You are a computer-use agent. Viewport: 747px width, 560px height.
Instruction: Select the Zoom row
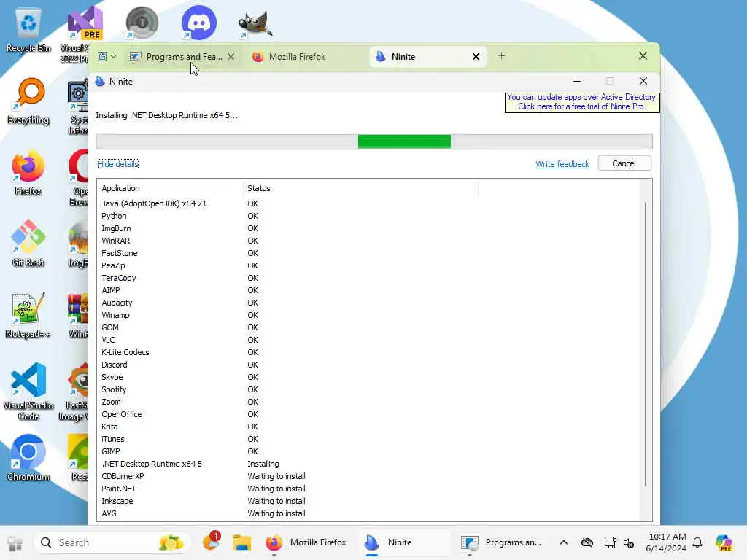pyautogui.click(x=368, y=402)
